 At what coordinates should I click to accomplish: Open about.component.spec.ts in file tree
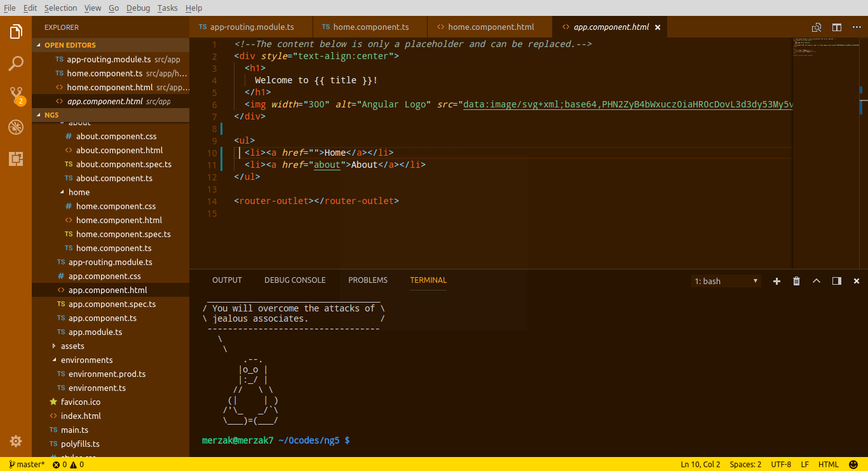[124, 164]
